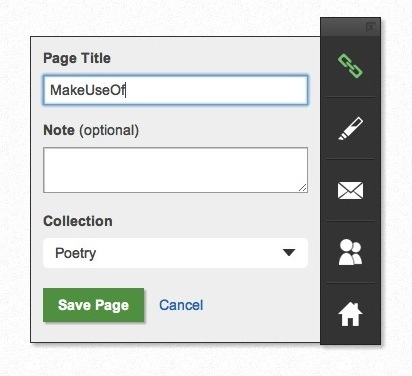Click the dark toolbar header strip

pyautogui.click(x=350, y=27)
